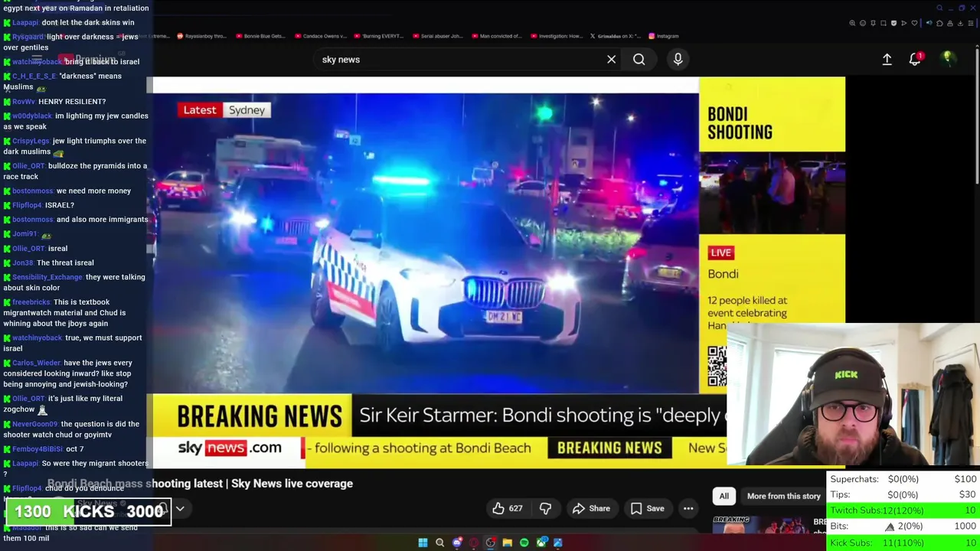
Task: Open the YouTube notifications bell
Action: (915, 59)
